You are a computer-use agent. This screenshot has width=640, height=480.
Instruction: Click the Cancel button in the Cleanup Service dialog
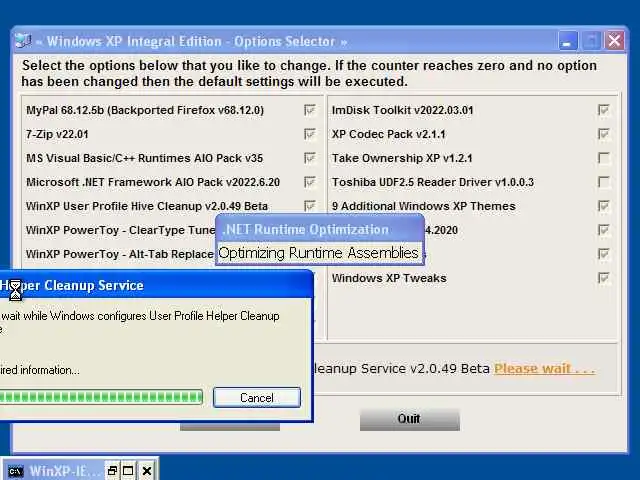[257, 398]
